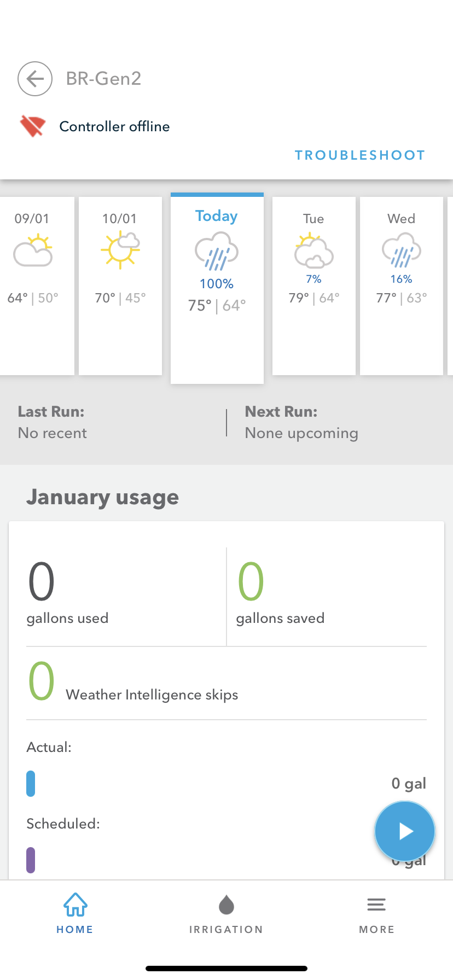Tap the TROUBLESHOOT link
This screenshot has width=453, height=980.
(359, 155)
